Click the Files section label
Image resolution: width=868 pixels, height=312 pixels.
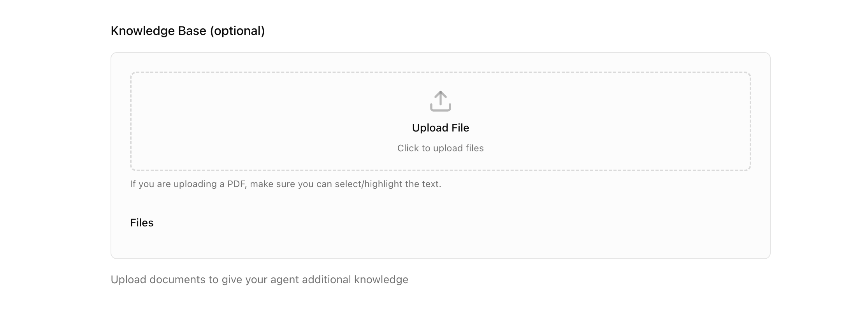142,223
